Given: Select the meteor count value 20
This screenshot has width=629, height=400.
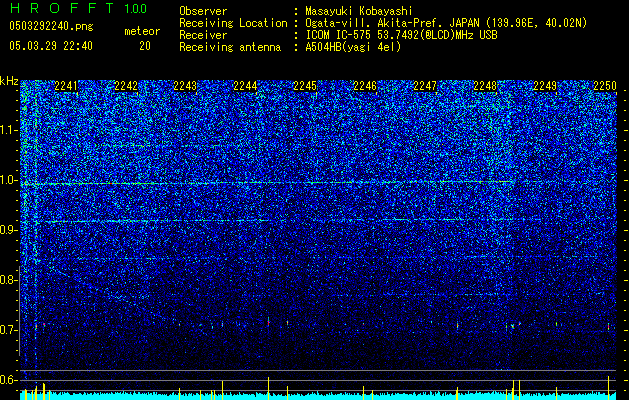Looking at the screenshot, I should 145,46.
